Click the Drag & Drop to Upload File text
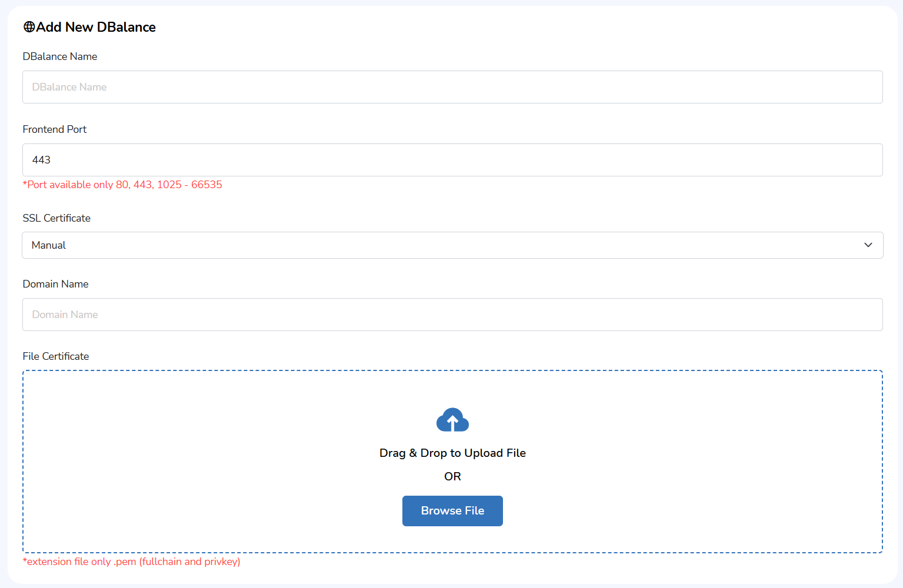903x588 pixels. 452,453
